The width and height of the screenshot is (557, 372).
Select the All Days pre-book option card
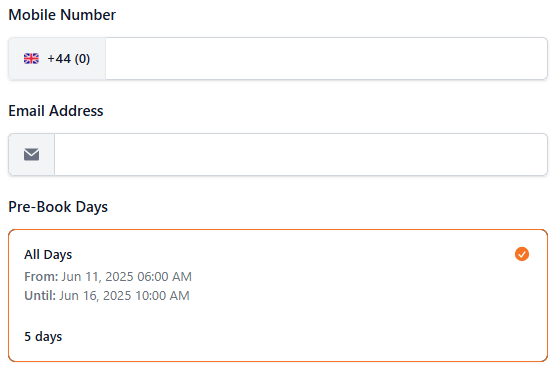278,296
